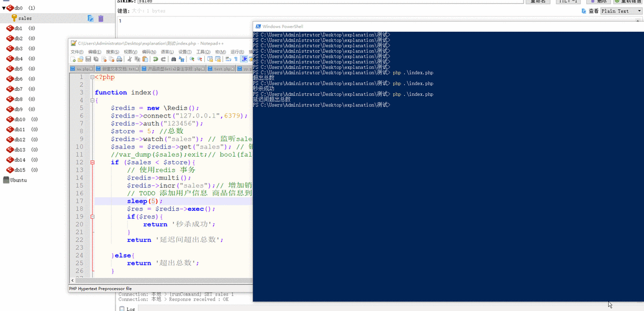Viewport: 644px width, 311px height.
Task: Click the Cut scissors icon in Notepad++
Action: 130,59
